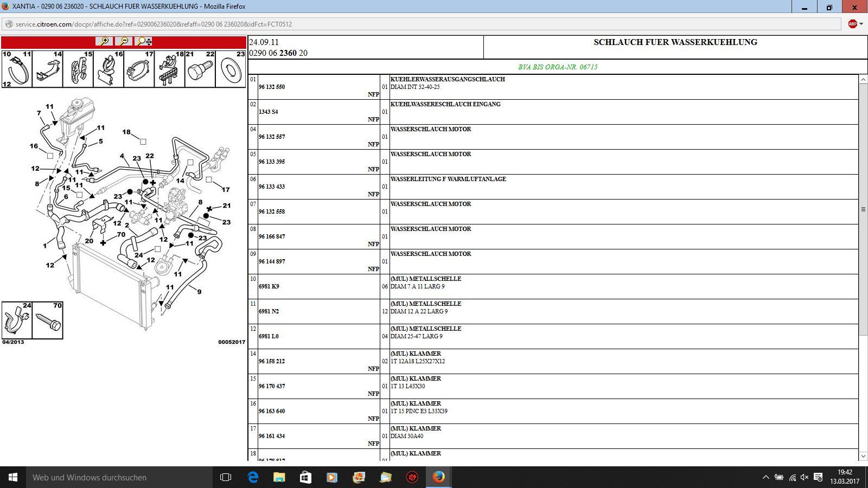This screenshot has width=868, height=488.
Task: Select the bracket clip thumbnail 14
Action: 48,69
